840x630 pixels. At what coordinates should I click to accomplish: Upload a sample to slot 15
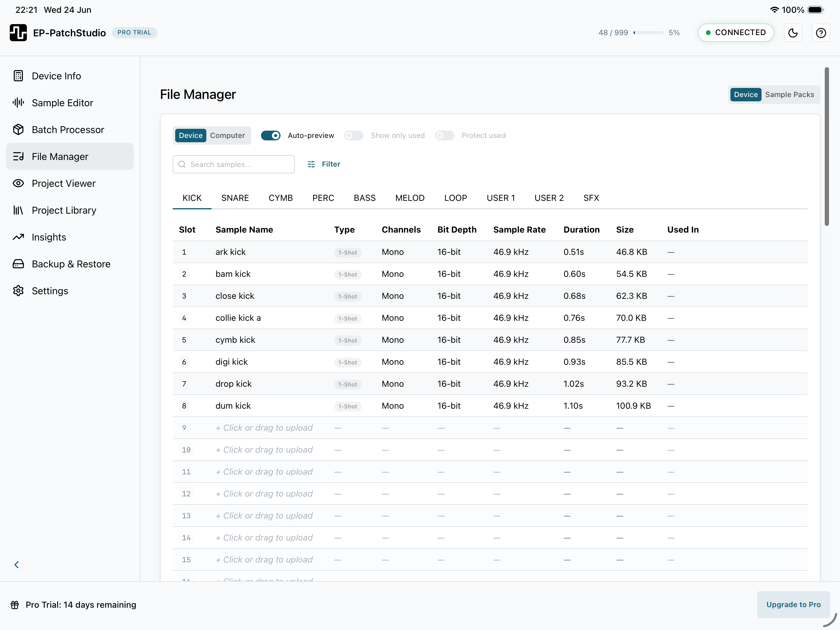coord(264,559)
